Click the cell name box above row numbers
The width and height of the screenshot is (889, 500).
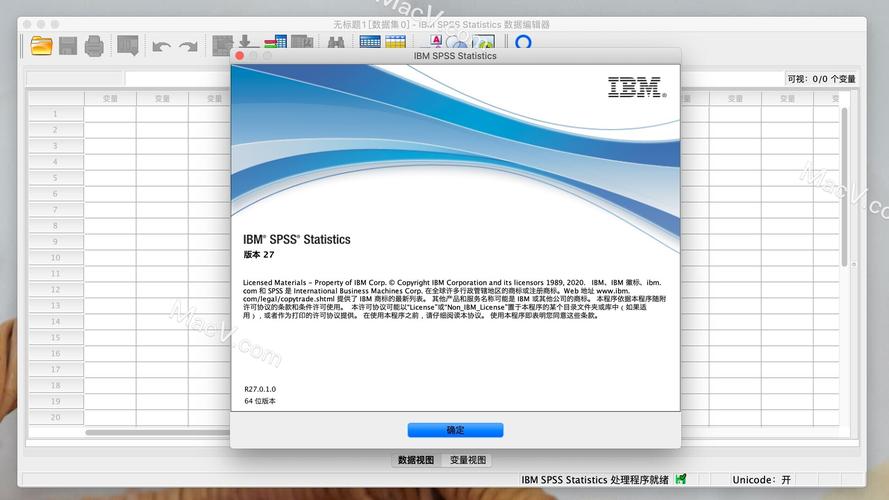click(x=74, y=78)
